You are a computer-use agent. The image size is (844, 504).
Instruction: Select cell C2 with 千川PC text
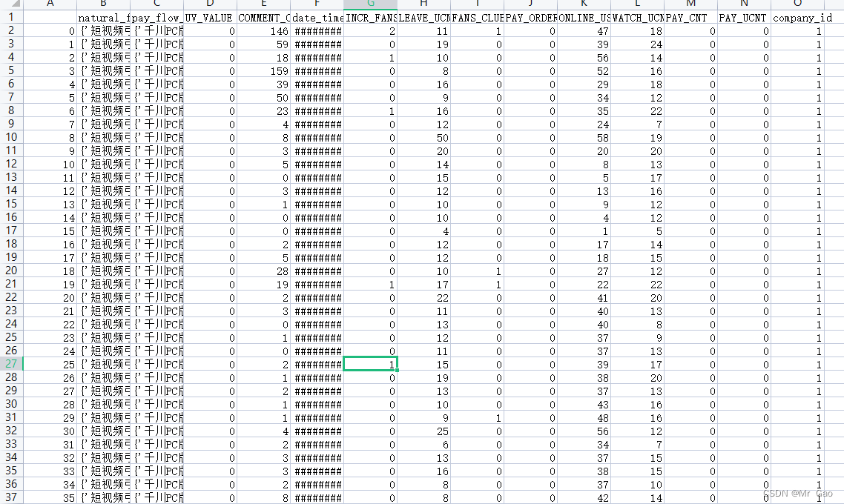(x=157, y=31)
